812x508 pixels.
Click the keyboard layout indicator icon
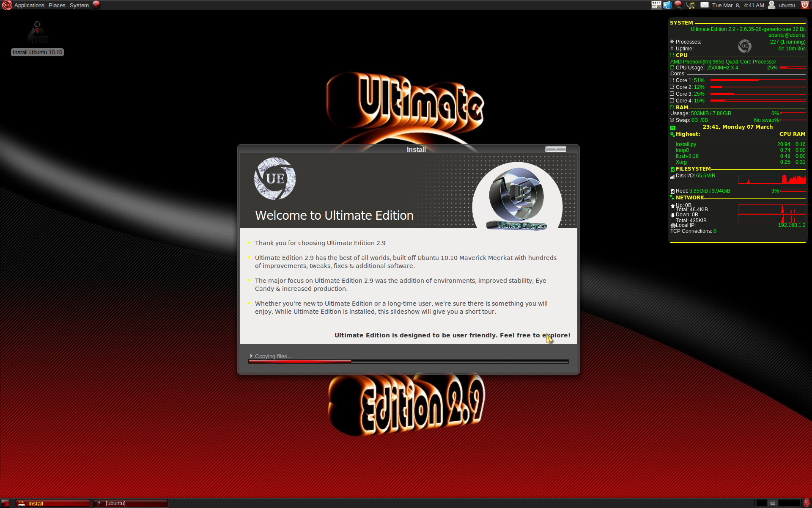pos(656,5)
